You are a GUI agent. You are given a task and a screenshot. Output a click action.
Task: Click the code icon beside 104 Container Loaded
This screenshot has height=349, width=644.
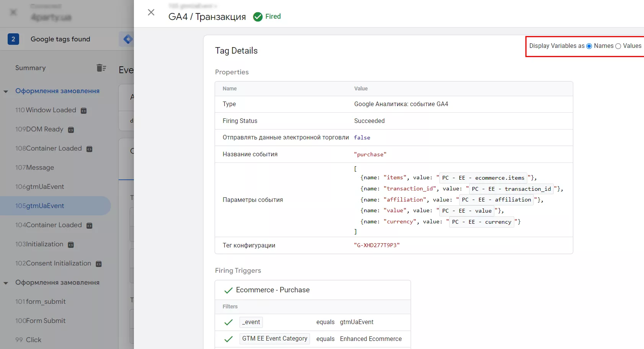coord(90,226)
